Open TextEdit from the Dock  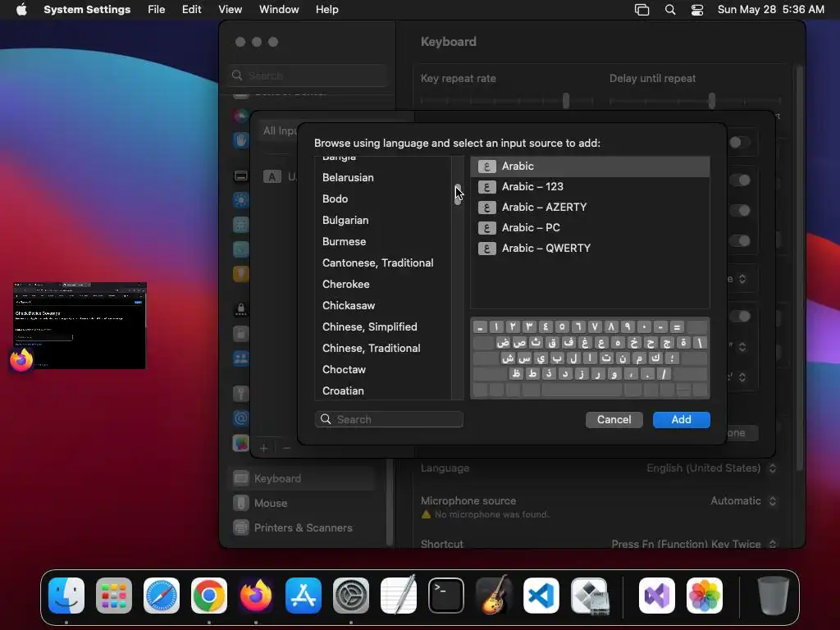(399, 596)
